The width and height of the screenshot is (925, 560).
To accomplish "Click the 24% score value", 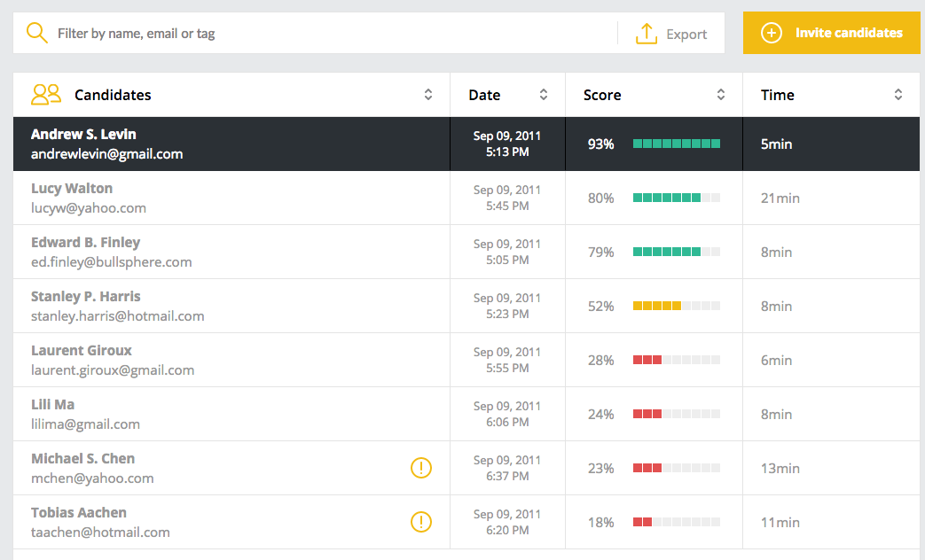I will [600, 415].
